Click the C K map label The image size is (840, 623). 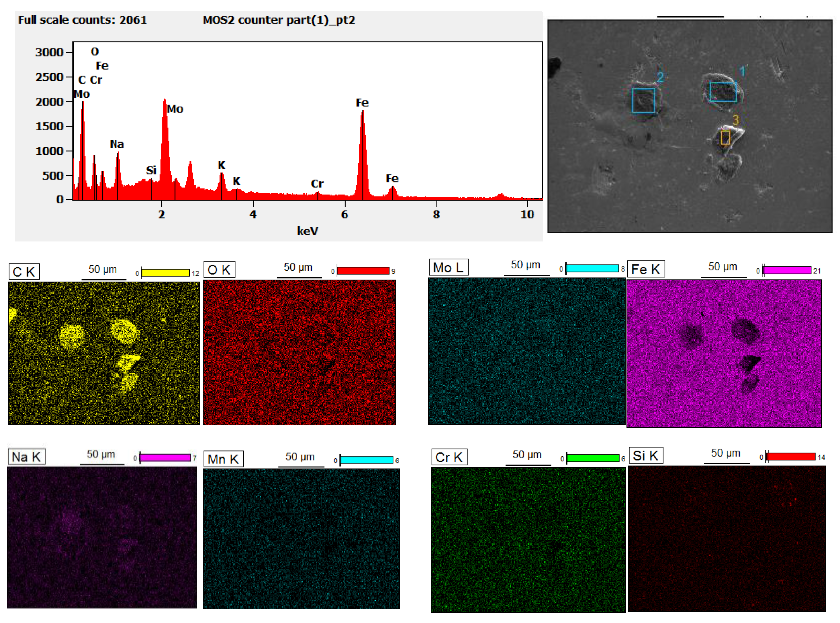click(24, 272)
